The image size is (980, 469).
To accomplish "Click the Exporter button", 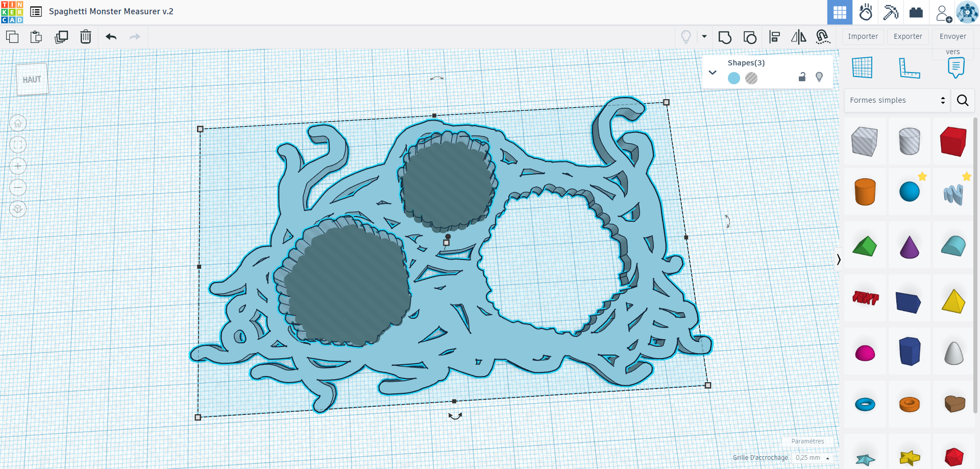I will tap(908, 36).
